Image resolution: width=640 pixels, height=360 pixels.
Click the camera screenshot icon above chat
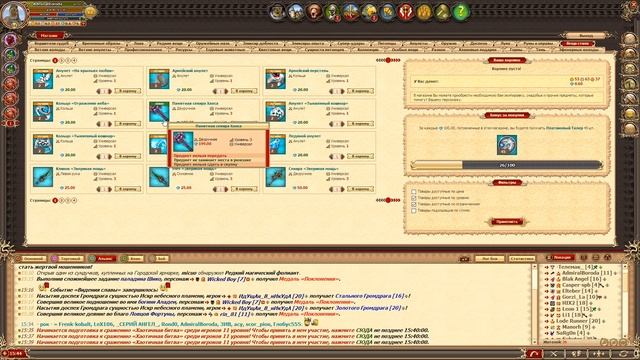(x=464, y=258)
